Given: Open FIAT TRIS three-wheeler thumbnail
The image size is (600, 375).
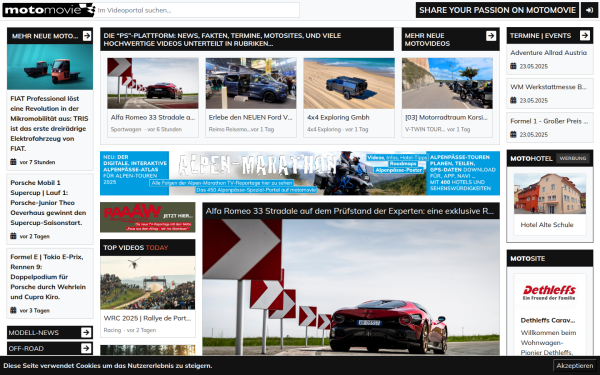Looking at the screenshot, I should (50, 67).
